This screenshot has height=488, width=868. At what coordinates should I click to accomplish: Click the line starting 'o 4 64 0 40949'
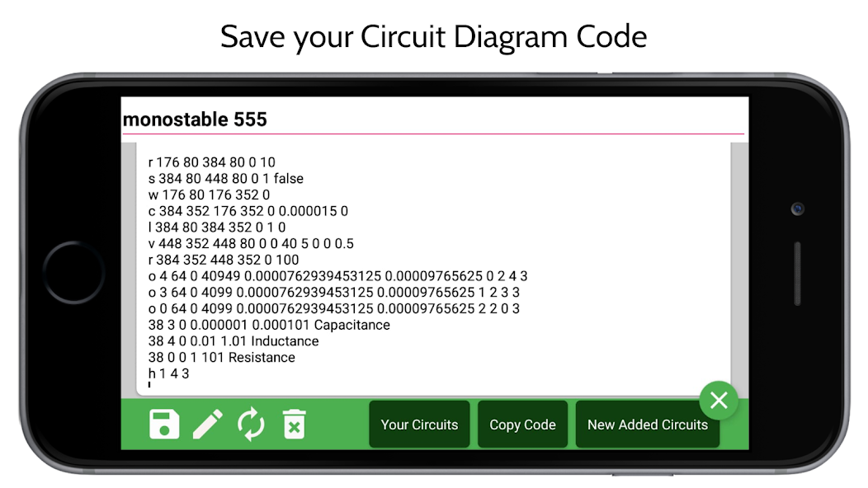click(337, 276)
